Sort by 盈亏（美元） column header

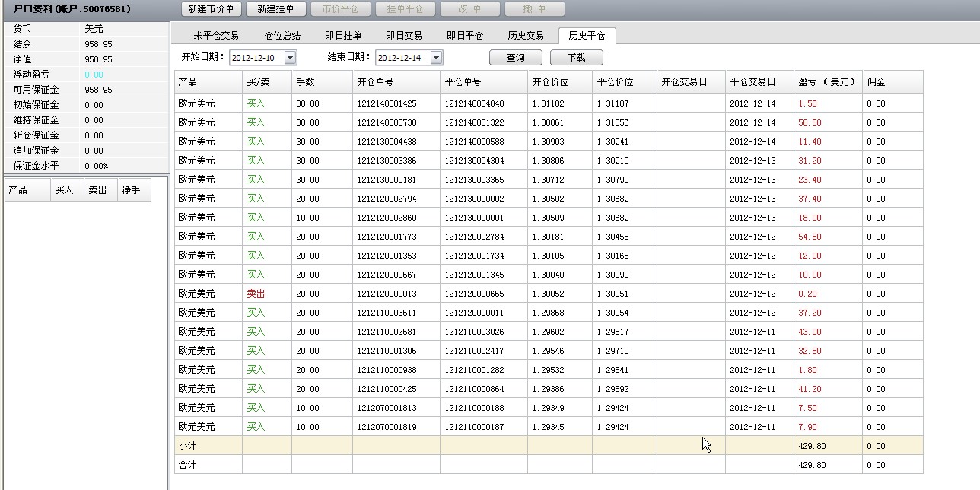click(827, 82)
